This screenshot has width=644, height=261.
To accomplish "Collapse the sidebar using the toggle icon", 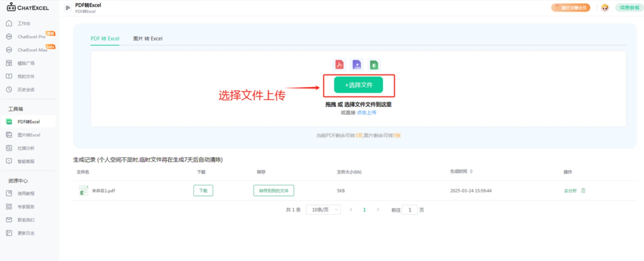I will tap(67, 7).
